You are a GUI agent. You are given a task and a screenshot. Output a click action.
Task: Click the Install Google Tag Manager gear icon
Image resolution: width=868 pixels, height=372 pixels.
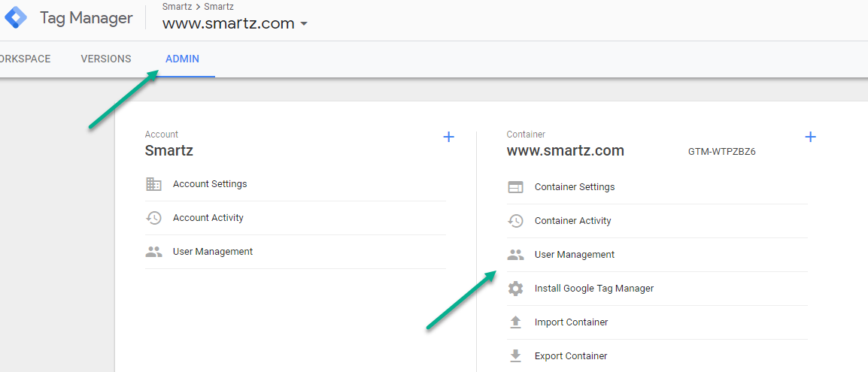[515, 289]
